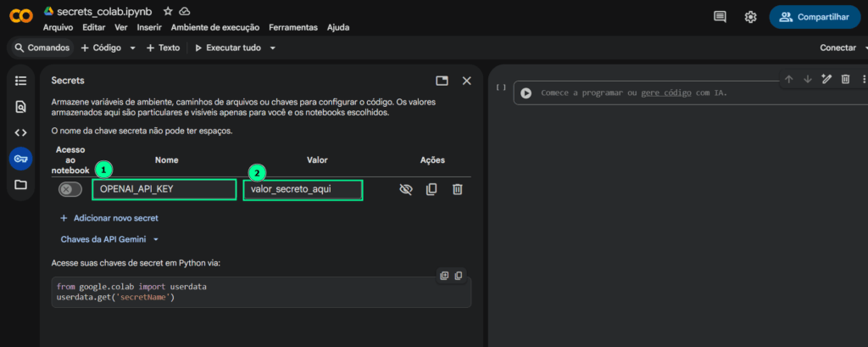Copy the userdata code snippet

tap(459, 276)
